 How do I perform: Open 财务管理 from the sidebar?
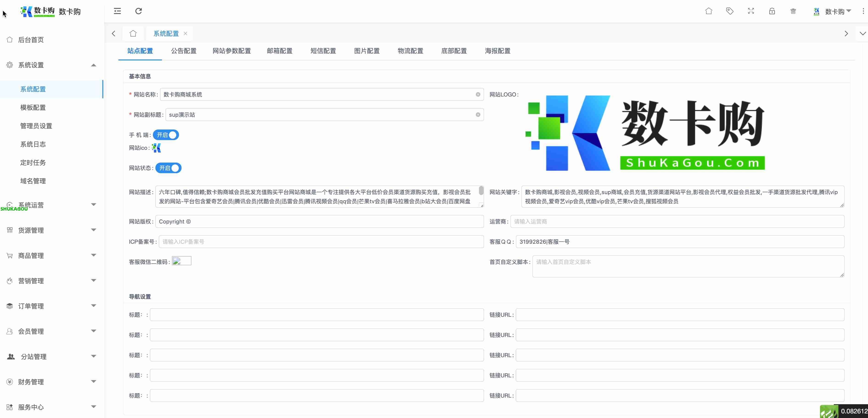pyautogui.click(x=31, y=382)
